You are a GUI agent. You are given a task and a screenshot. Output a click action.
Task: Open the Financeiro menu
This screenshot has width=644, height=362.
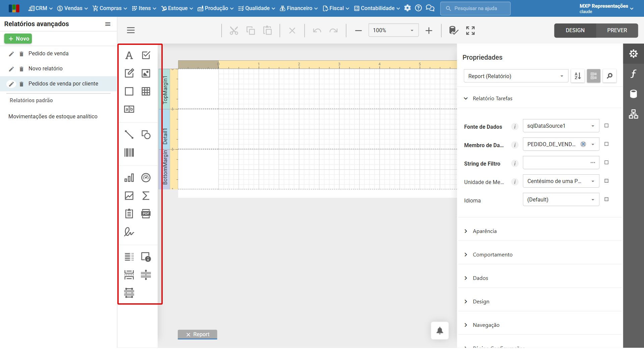pyautogui.click(x=299, y=8)
